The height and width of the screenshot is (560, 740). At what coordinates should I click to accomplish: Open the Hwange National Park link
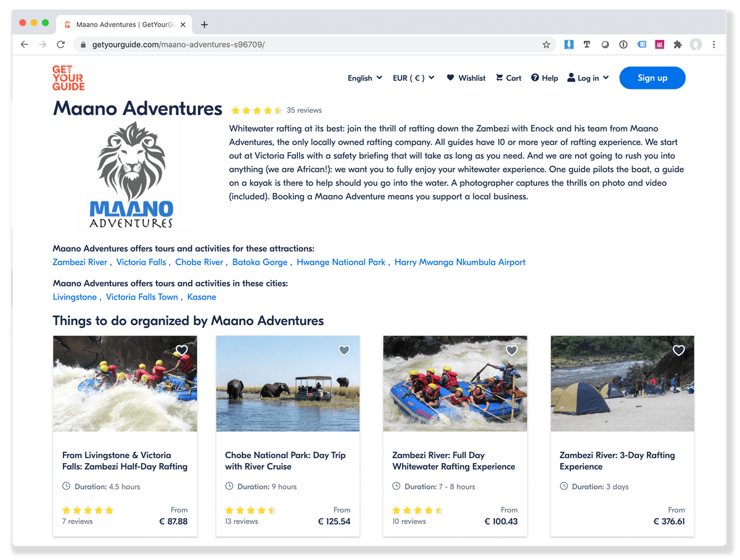(x=341, y=262)
